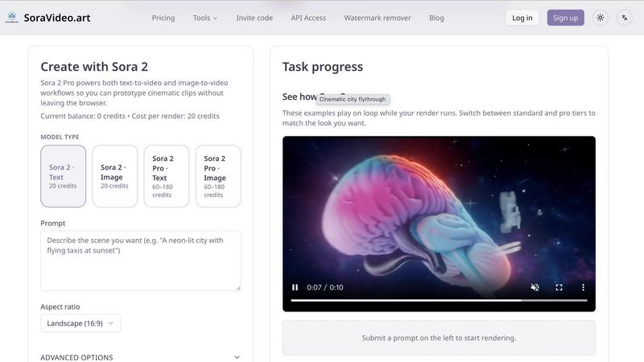Click the prompt textarea resize handle
Screen dimensions: 644x362
[238, 288]
